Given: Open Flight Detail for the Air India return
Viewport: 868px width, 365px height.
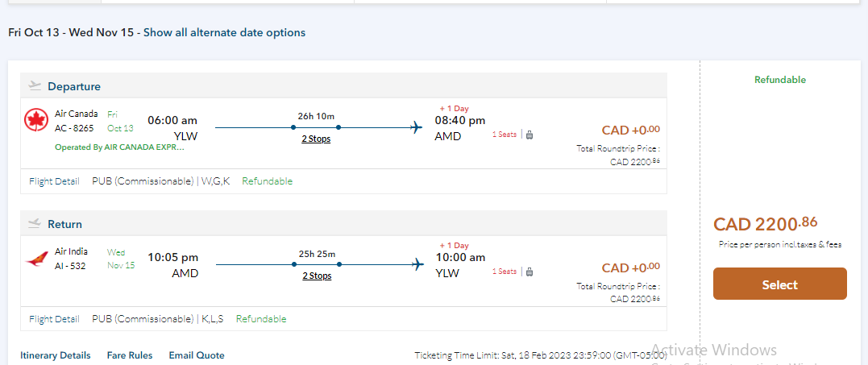Looking at the screenshot, I should pyautogui.click(x=54, y=318).
